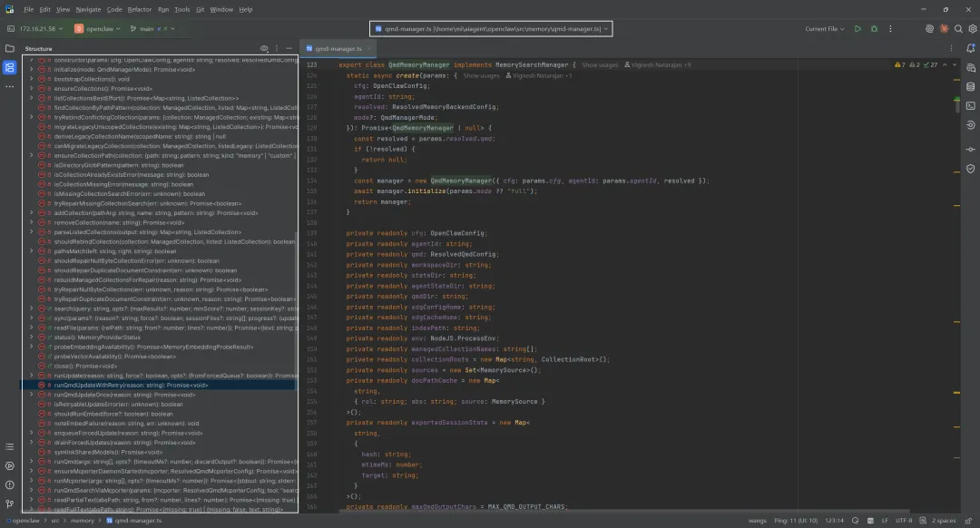
Task: Click 'Show usages' next to QmdMemoryManager class
Action: tap(601, 65)
